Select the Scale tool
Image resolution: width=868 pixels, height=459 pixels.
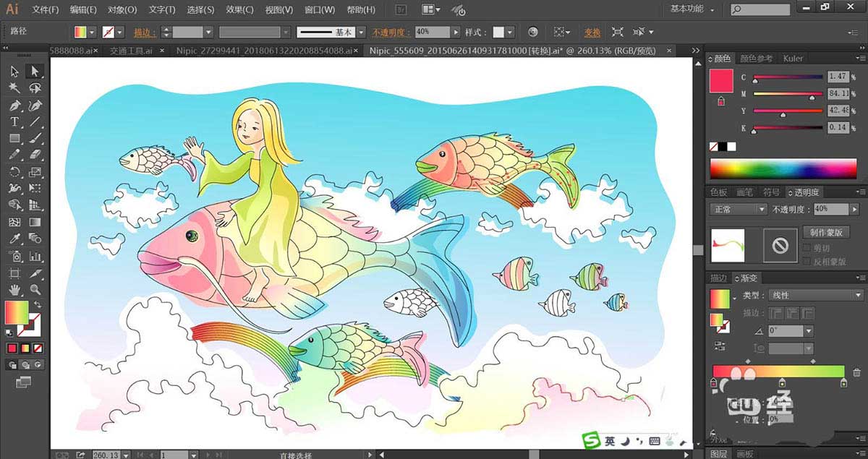click(34, 172)
